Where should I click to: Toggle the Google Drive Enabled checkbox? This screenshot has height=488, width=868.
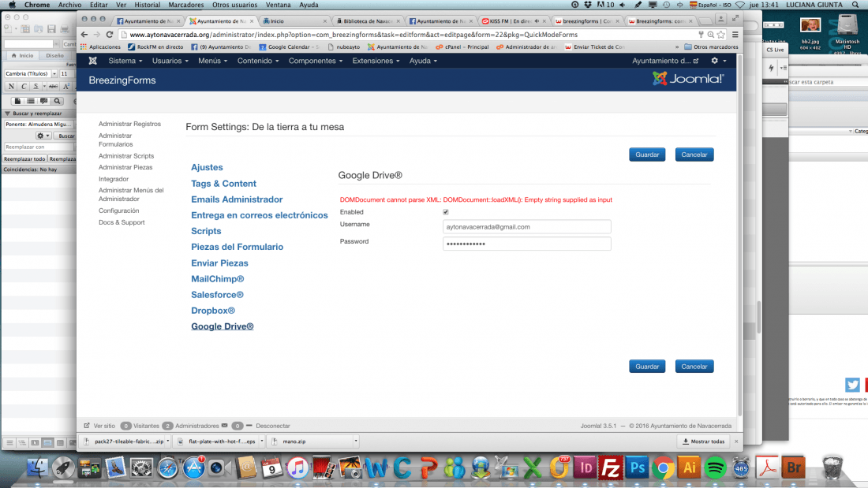446,212
